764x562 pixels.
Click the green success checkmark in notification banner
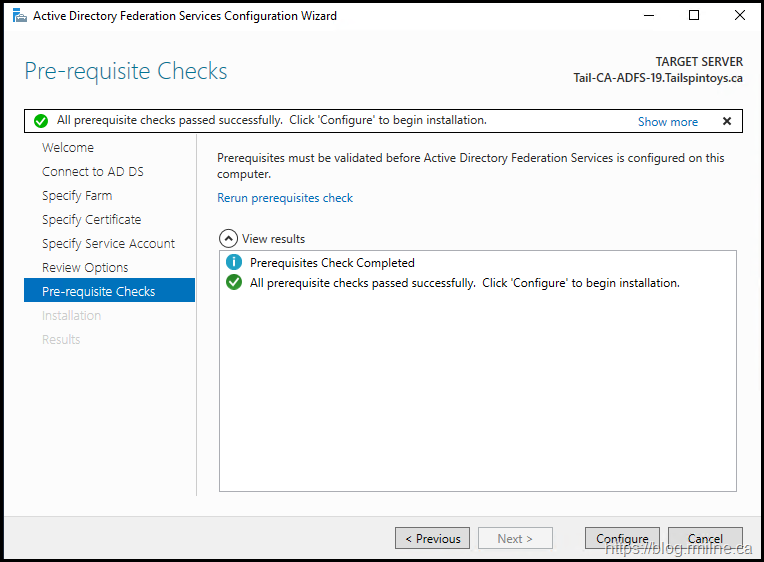[41, 121]
